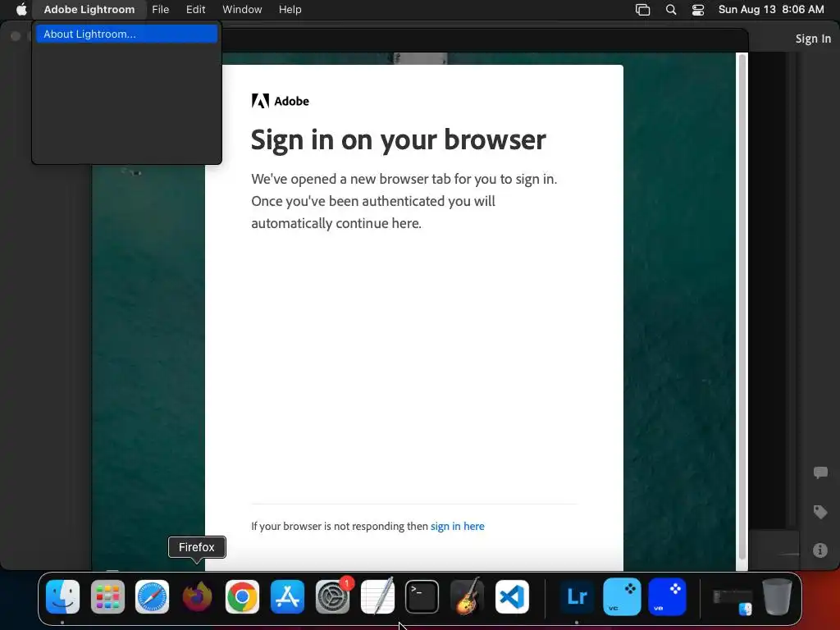840x630 pixels.
Task: Open Finder from the Dock
Action: coord(62,597)
